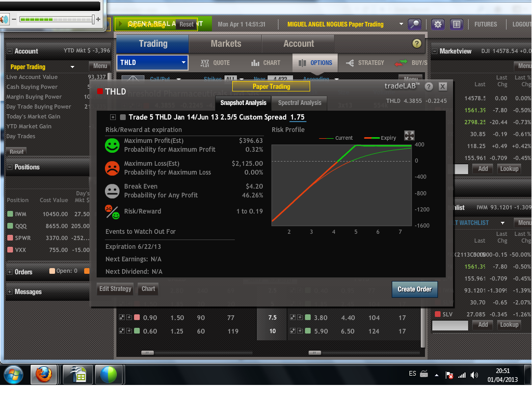
Task: Open Paper Trading account dropdown in Account panel
Action: click(72, 67)
